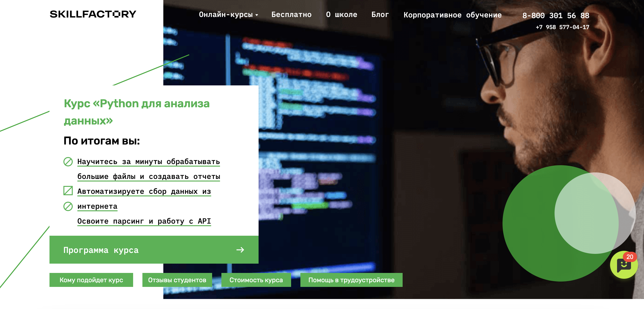
Task: Click Отзывы студентов button
Action: pos(177,280)
